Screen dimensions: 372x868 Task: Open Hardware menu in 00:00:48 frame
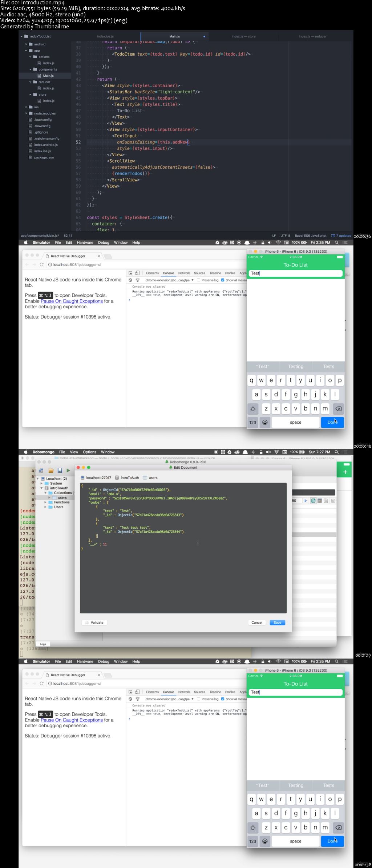(85, 243)
